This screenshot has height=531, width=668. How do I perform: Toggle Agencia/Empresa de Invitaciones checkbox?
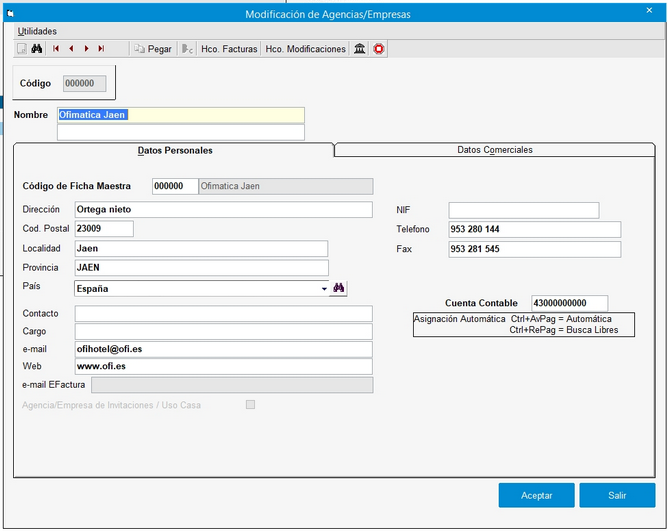tap(250, 405)
